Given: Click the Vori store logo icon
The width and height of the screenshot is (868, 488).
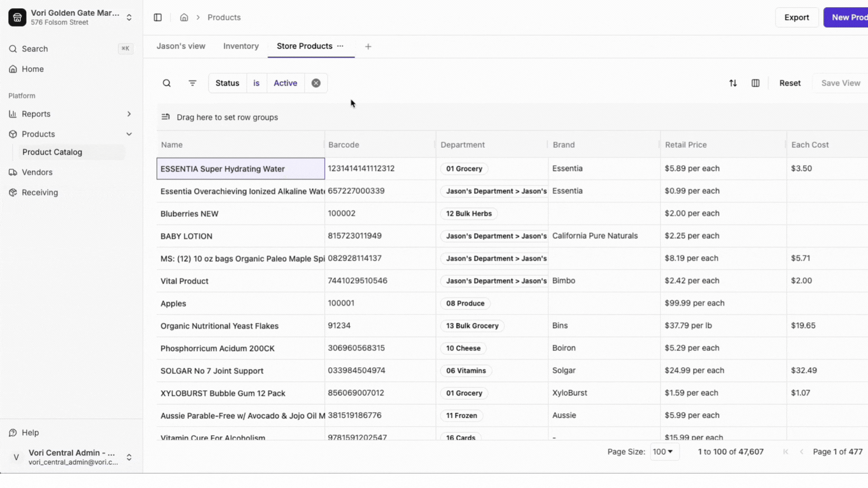Looking at the screenshot, I should [17, 17].
